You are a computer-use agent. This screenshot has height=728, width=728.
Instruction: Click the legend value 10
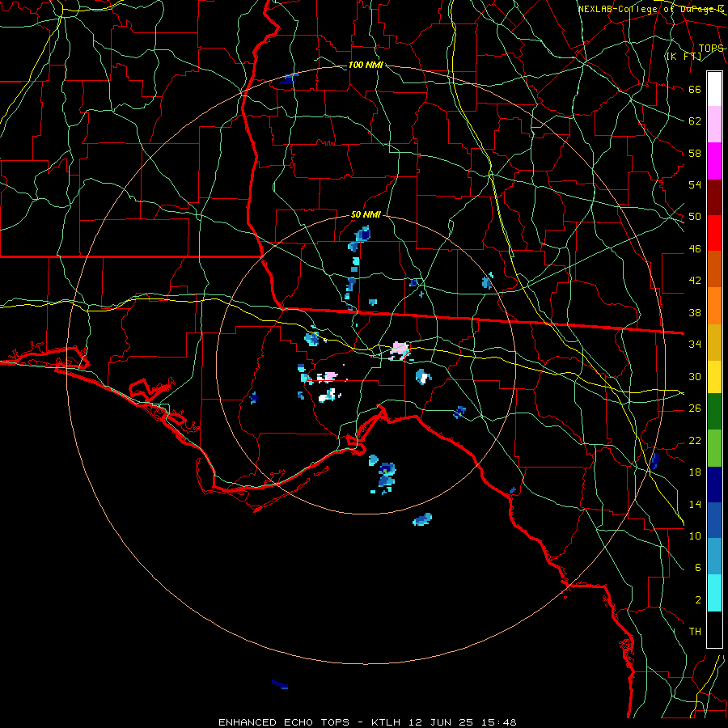695,536
